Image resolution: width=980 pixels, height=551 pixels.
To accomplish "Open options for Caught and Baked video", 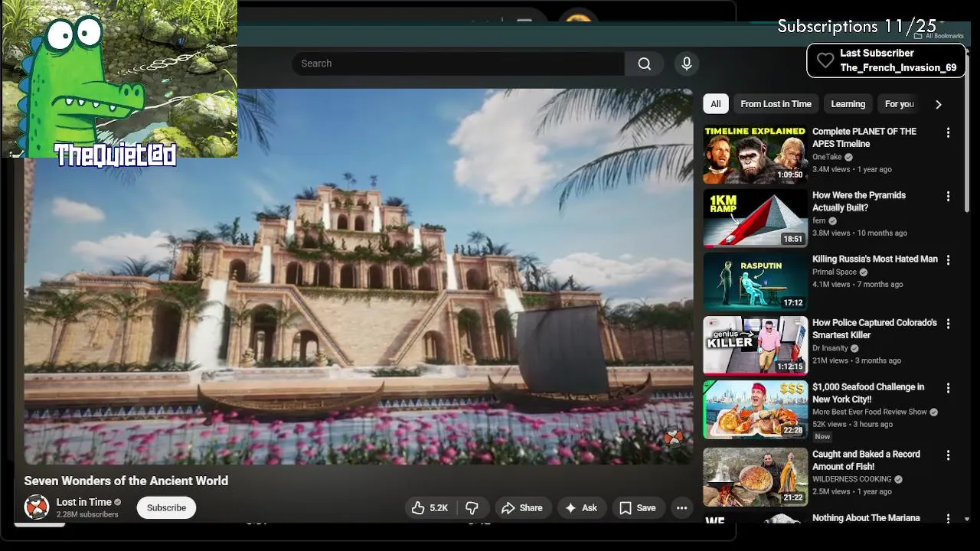I will click(x=948, y=455).
